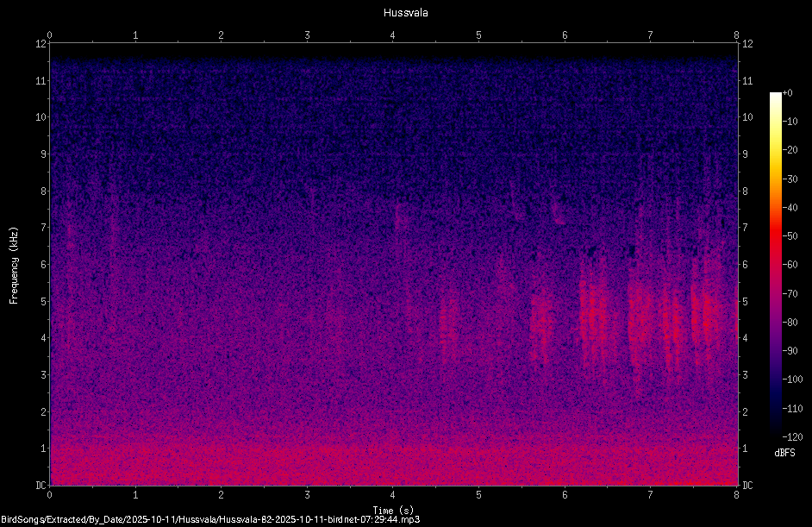Click the bright call burst near 6.3 seconds
This screenshot has width=812, height=527.
click(x=593, y=316)
